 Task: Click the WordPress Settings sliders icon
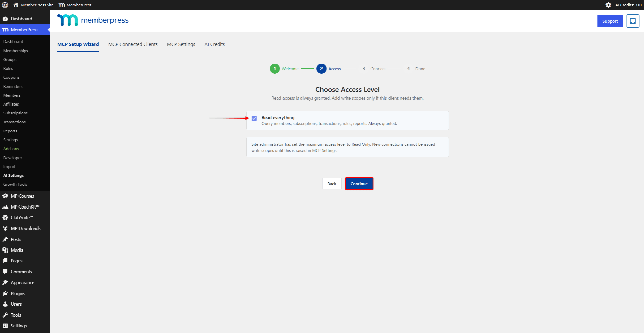click(x=5, y=326)
